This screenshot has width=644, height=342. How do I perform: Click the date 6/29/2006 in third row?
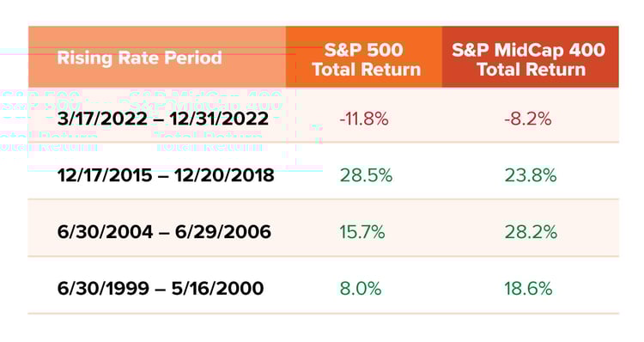point(223,232)
